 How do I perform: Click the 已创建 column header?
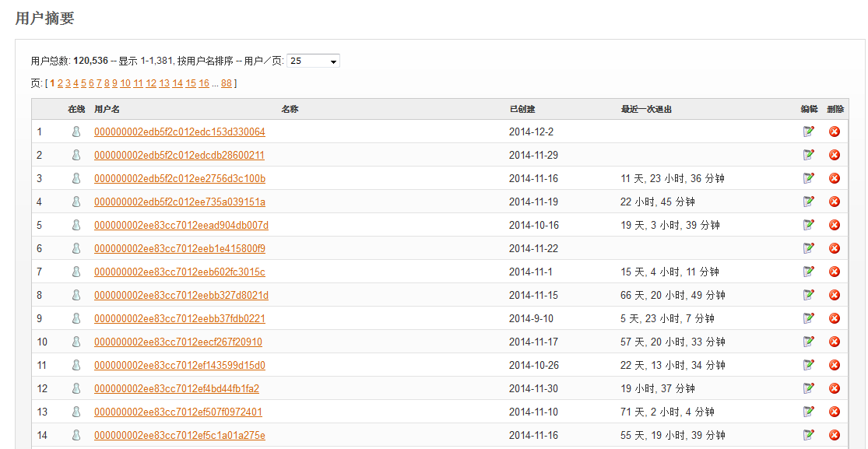(x=522, y=109)
